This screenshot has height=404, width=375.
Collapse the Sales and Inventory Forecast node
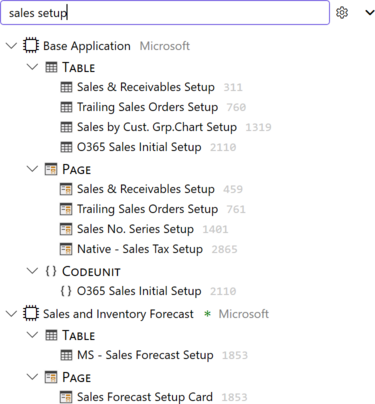pyautogui.click(x=12, y=314)
